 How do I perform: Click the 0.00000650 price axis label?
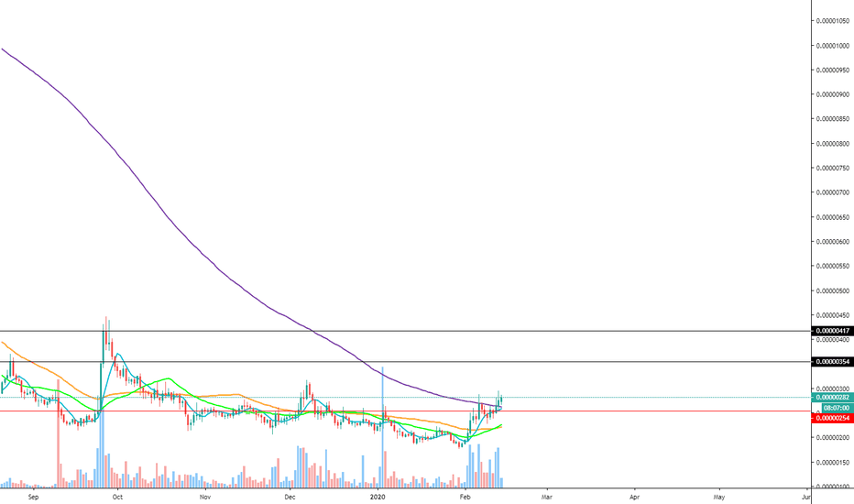832,217
